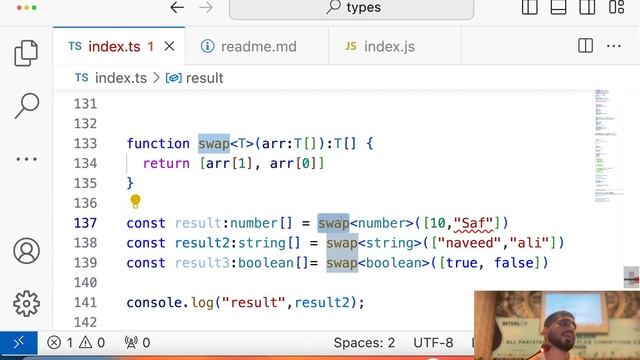Click line number 133 in the gutter

85,143
